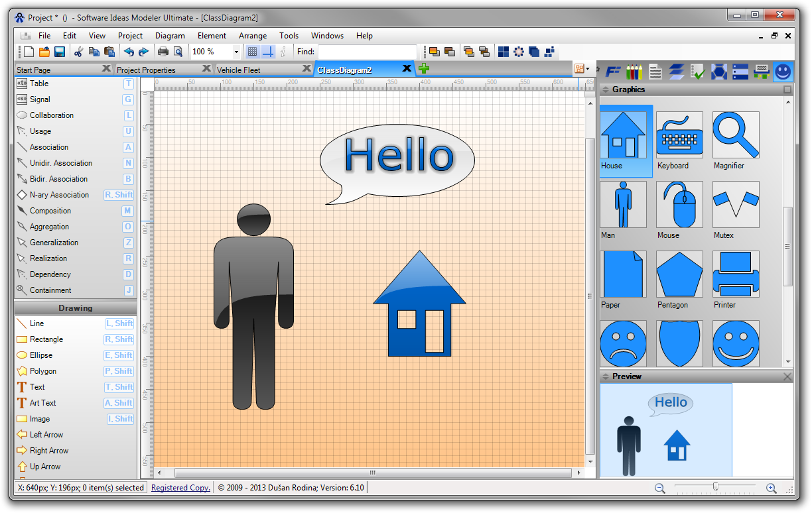Toggle the grid display button
Image resolution: width=812 pixels, height=513 pixels.
tap(252, 52)
